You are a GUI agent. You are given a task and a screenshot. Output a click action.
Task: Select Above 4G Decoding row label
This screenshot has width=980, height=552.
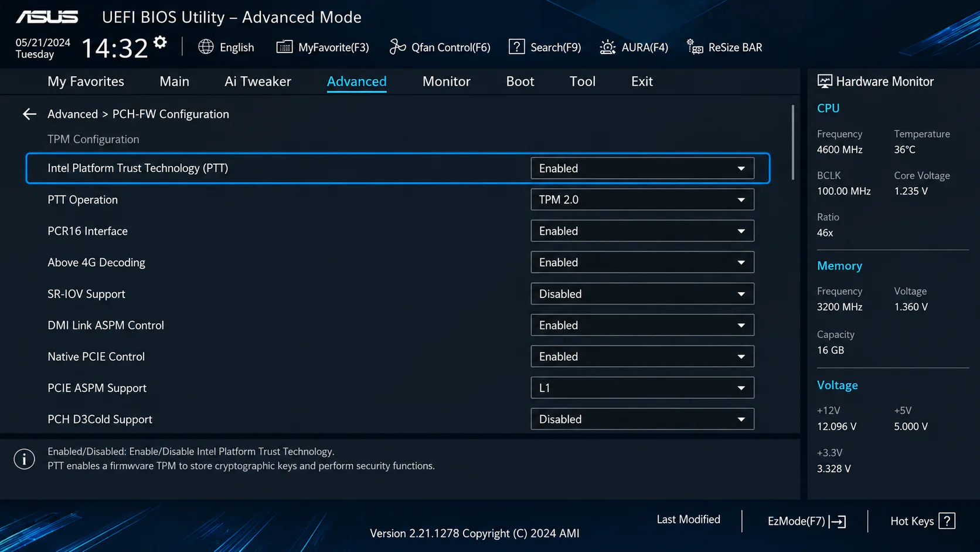coord(96,262)
